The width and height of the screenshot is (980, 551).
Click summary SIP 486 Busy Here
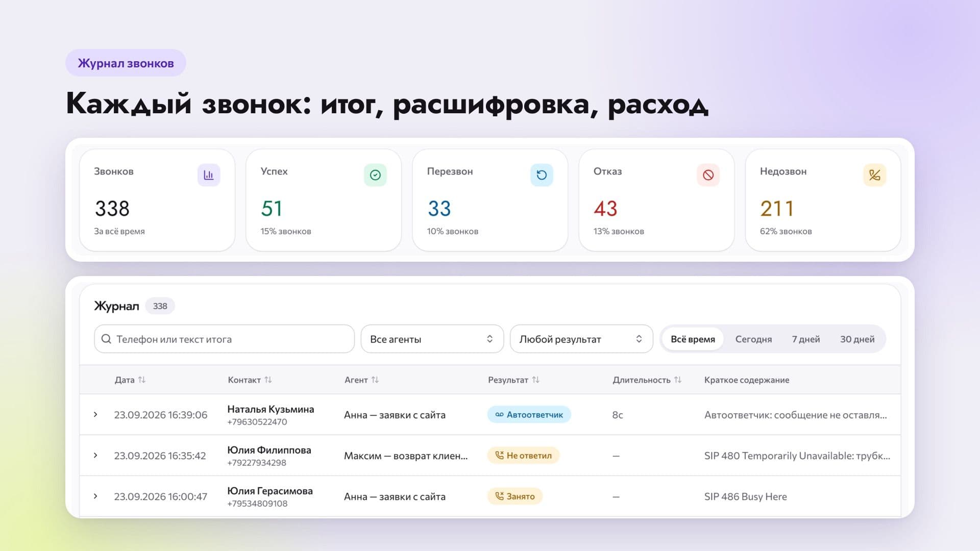(746, 496)
